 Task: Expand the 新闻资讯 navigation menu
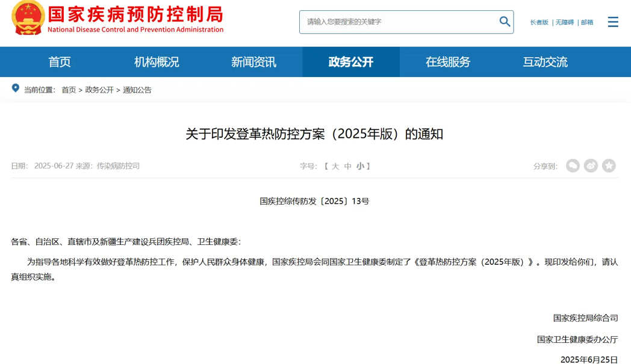[253, 62]
